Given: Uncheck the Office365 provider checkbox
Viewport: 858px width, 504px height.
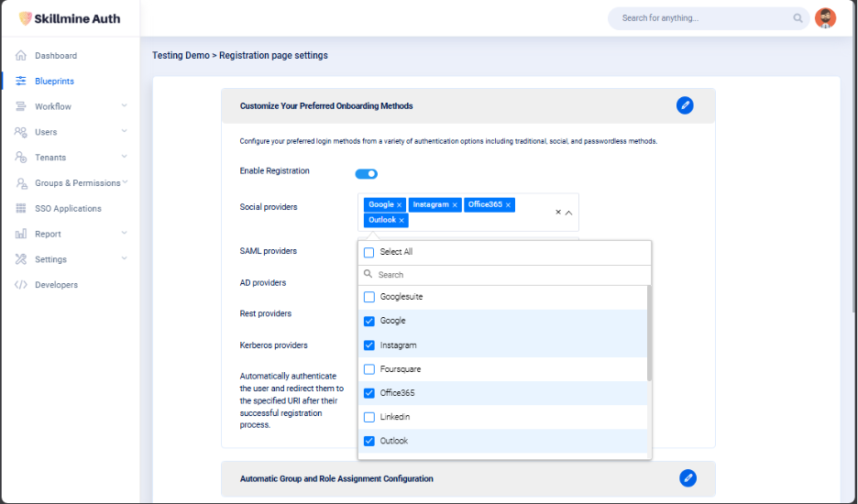Looking at the screenshot, I should 369,393.
